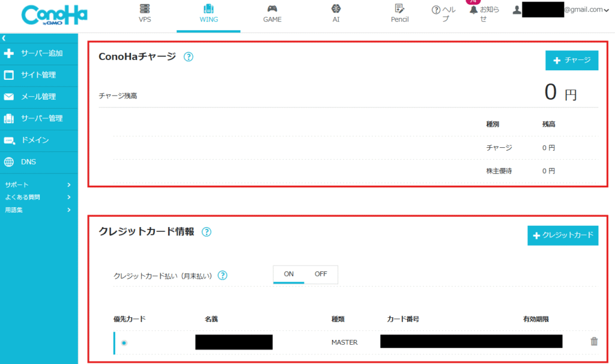The width and height of the screenshot is (615, 364).
Task: Open the よくある質問 link
Action: pyautogui.click(x=22, y=197)
